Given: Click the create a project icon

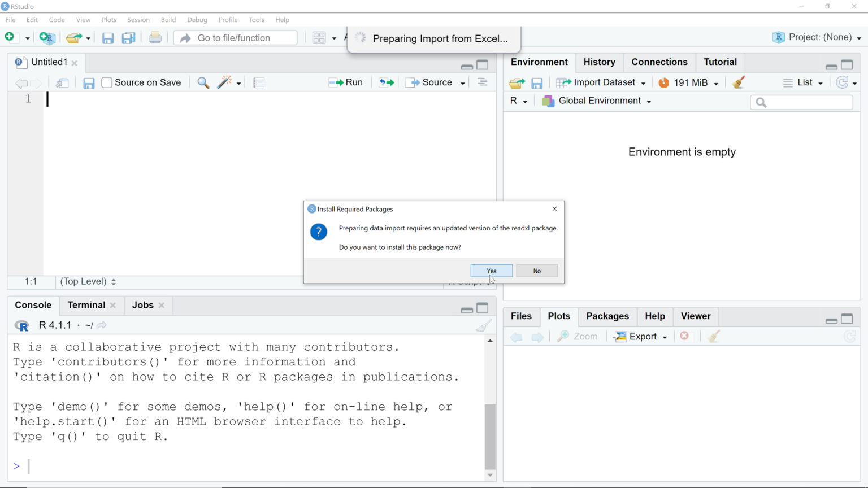Looking at the screenshot, I should [x=47, y=38].
